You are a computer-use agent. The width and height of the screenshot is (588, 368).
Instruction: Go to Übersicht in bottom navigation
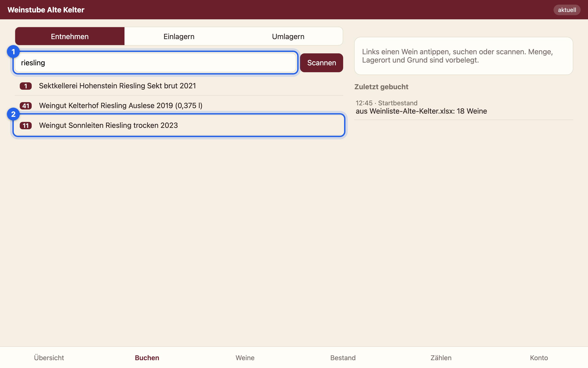tap(49, 357)
